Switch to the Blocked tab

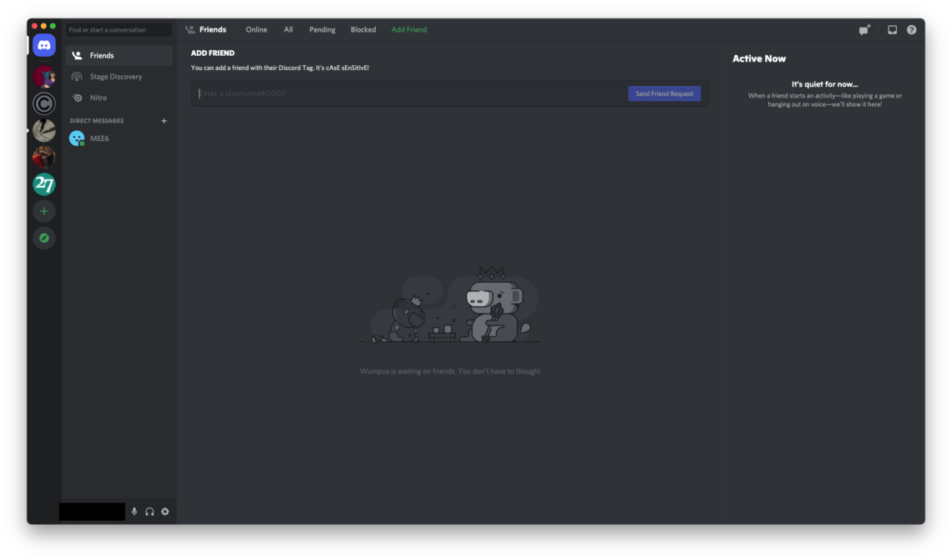pyautogui.click(x=362, y=29)
